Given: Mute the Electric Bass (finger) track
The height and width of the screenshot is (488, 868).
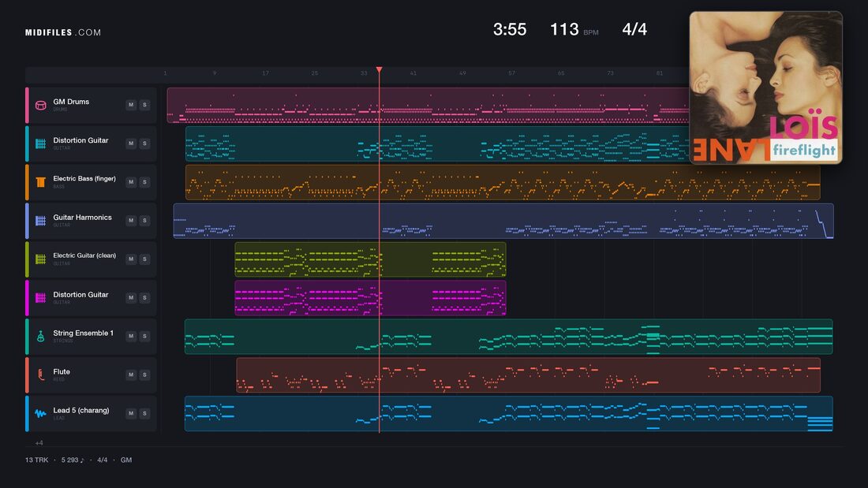Looking at the screenshot, I should click(x=131, y=182).
